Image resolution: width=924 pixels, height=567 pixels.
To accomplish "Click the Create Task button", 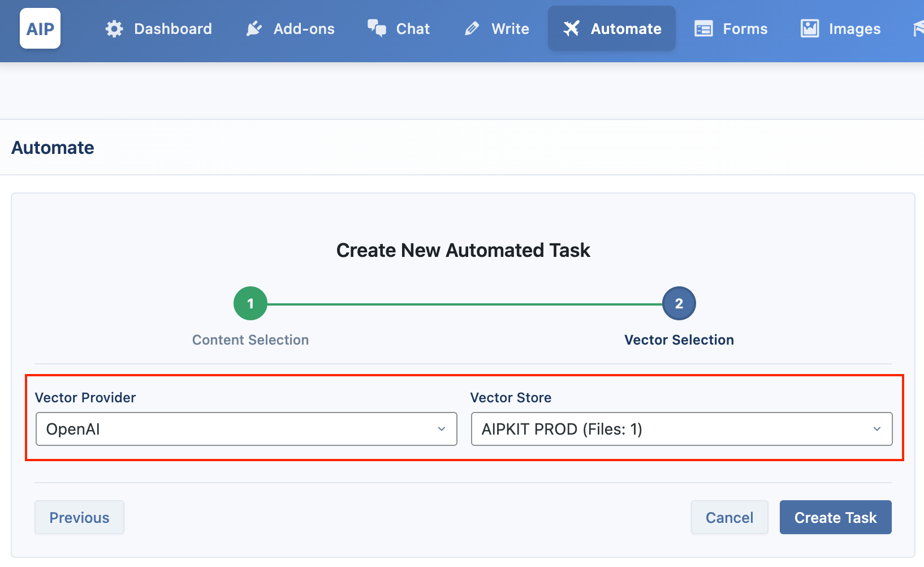I will click(x=836, y=517).
